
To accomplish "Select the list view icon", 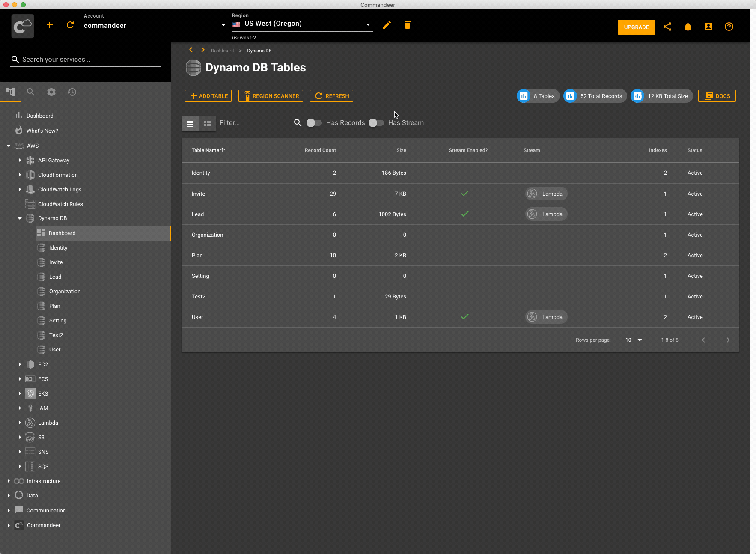I will pyautogui.click(x=190, y=123).
